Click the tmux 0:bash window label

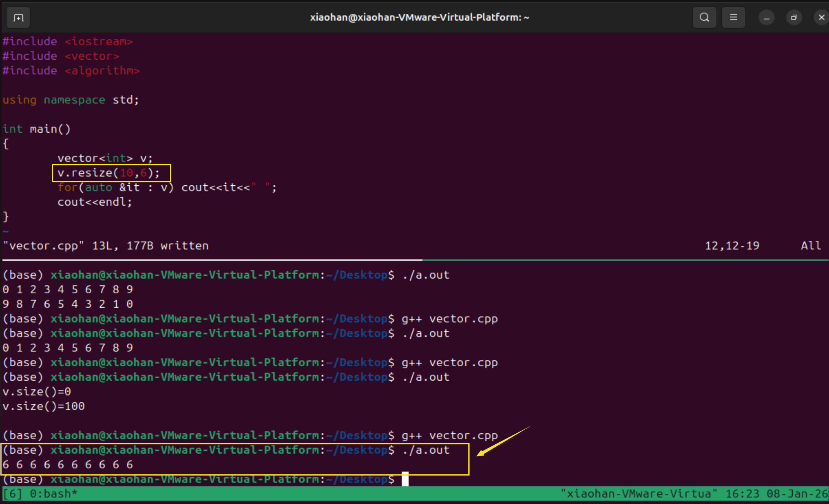[x=53, y=494]
